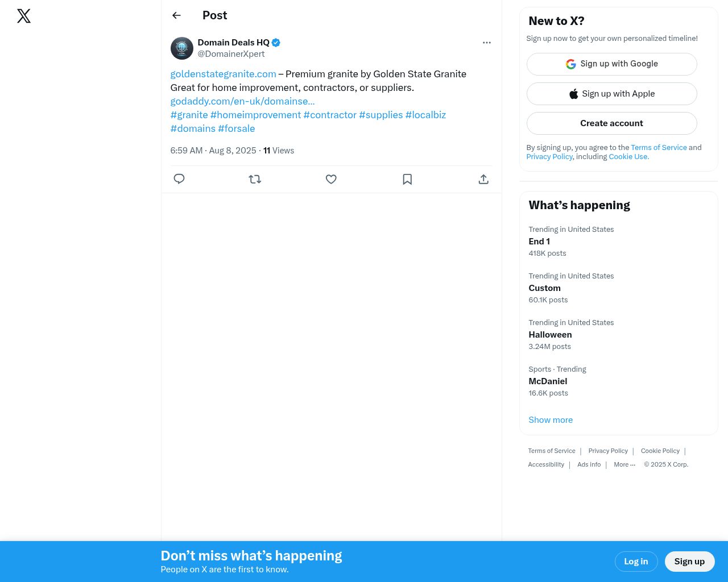The width and height of the screenshot is (728, 582).
Task: Open the McDaniel sports trend
Action: [x=548, y=381]
